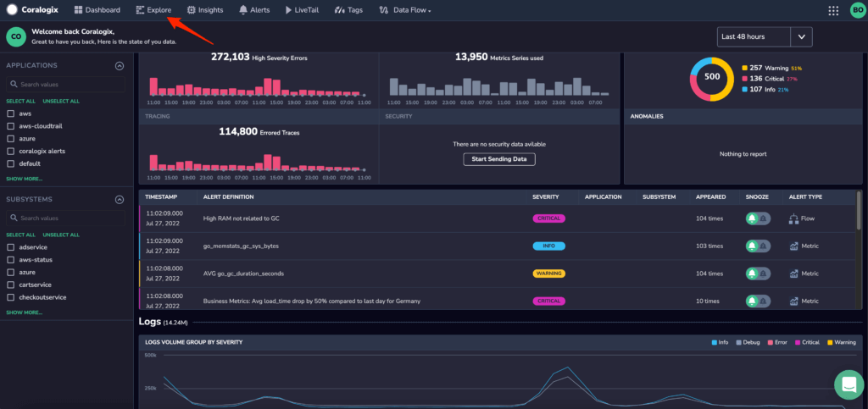Open the High RAM not related to GC alert
This screenshot has width=868, height=409.
tap(242, 218)
